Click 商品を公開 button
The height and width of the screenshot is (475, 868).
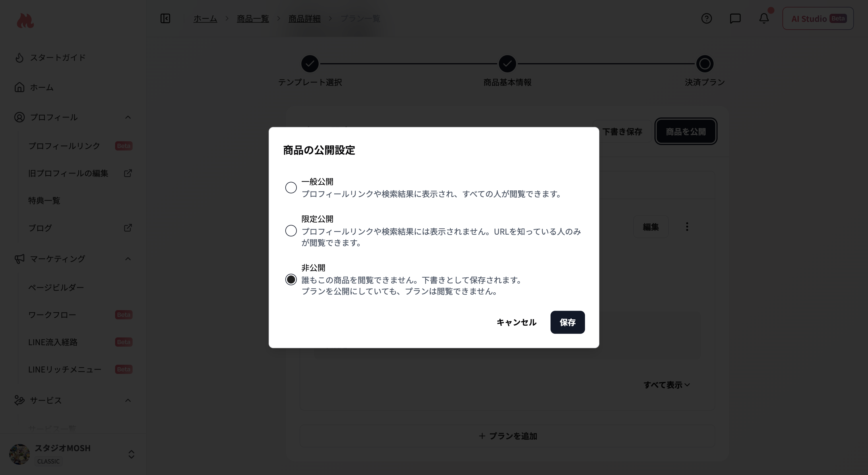686,132
